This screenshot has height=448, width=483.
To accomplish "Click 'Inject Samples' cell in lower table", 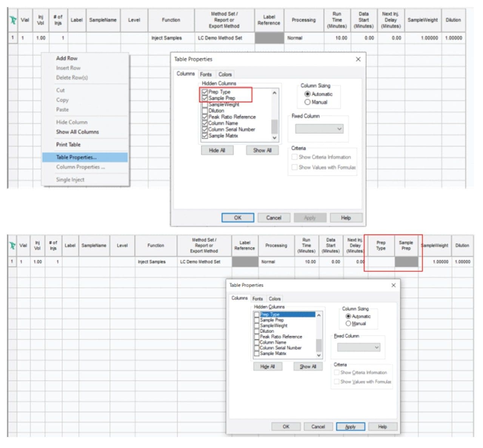I will (156, 262).
